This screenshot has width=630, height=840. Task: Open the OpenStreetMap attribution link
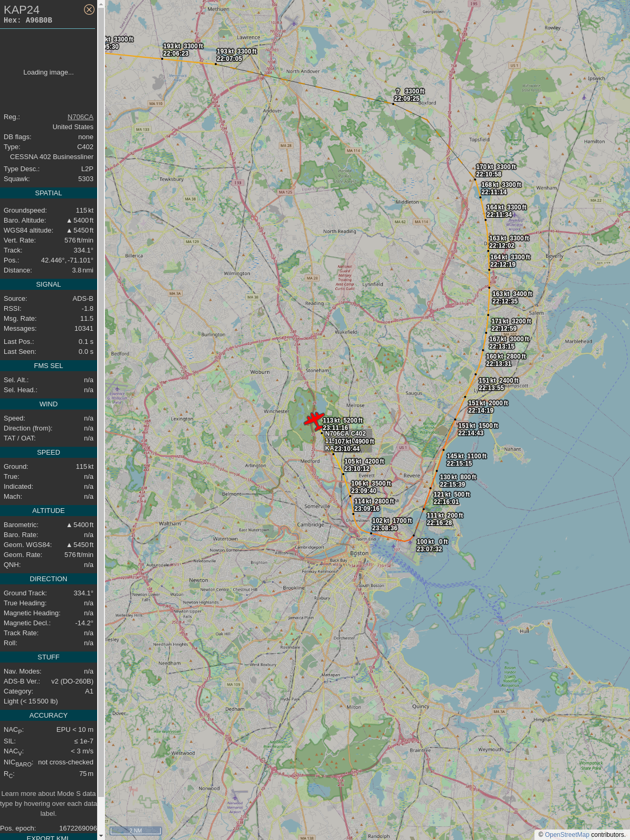567,835
